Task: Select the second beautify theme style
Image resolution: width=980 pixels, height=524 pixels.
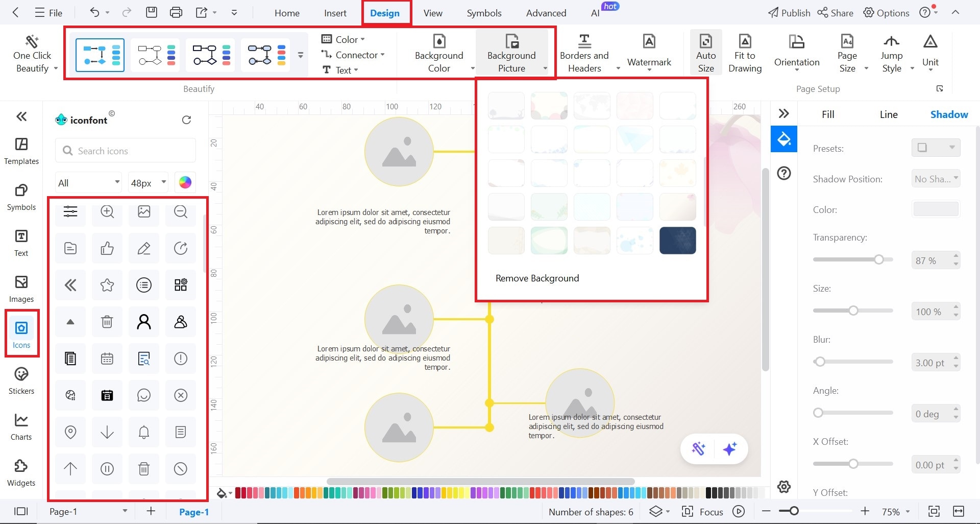Action: coord(156,55)
